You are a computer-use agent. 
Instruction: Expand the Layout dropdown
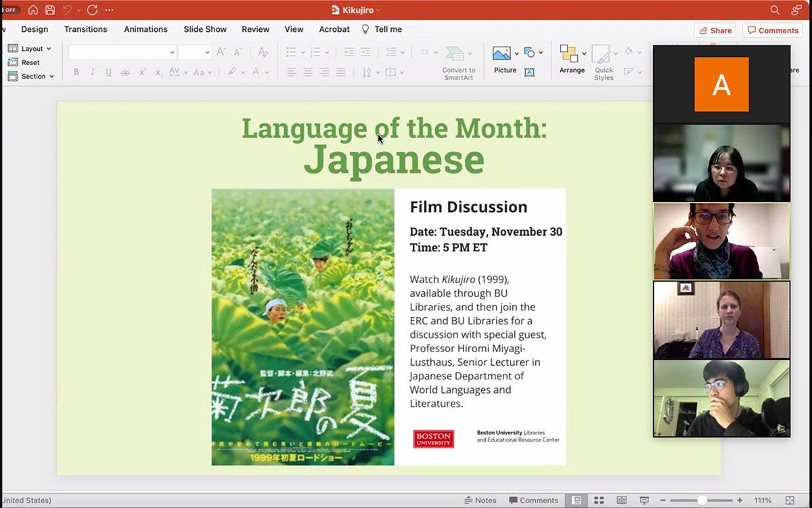[x=30, y=49]
